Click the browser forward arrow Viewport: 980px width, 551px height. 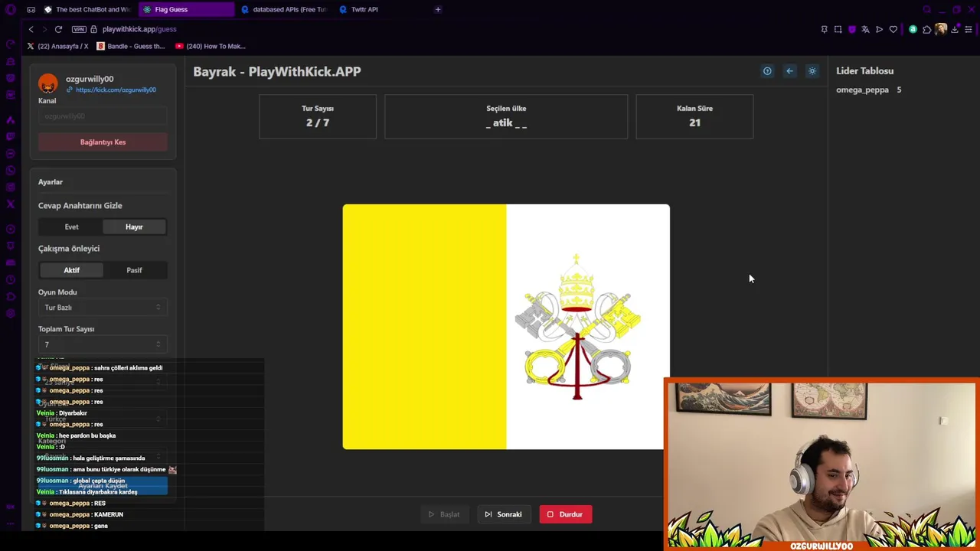44,29
